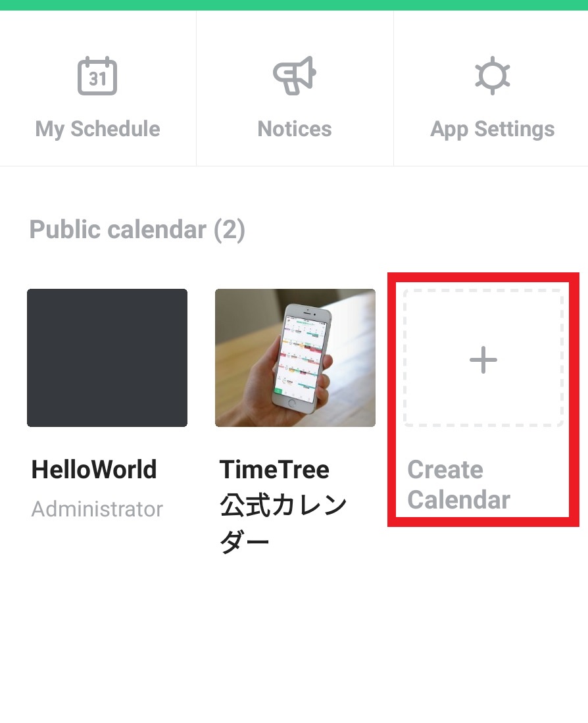Viewport: 588px width, 723px height.
Task: Click the word Calendar in Create Calendar
Action: [x=459, y=500]
